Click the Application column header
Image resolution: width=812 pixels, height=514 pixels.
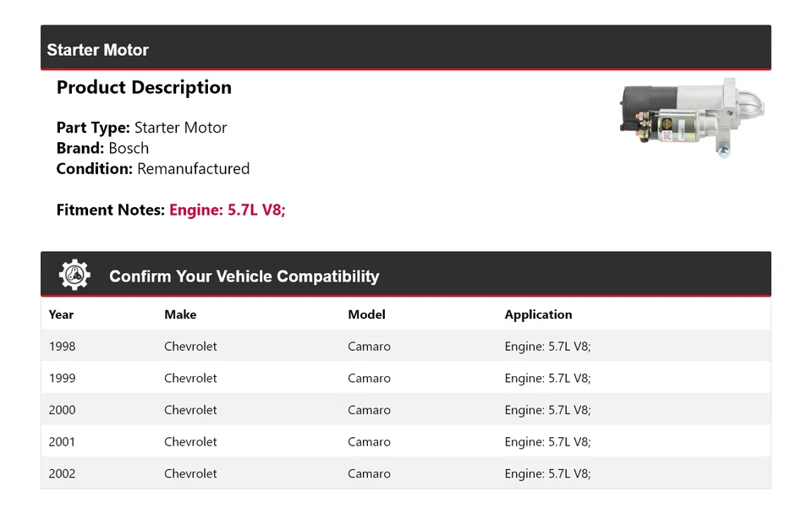(x=539, y=314)
